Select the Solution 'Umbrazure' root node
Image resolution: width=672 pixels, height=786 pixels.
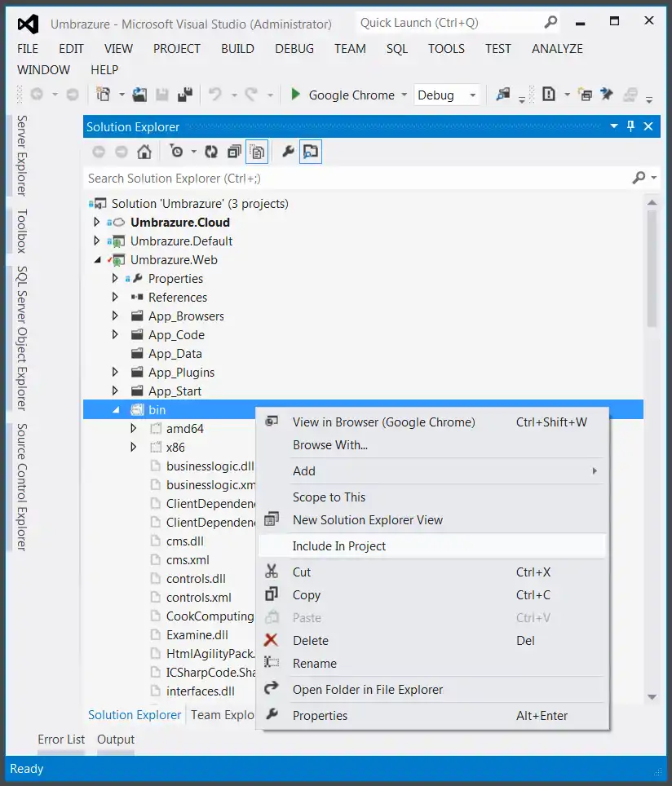point(200,204)
